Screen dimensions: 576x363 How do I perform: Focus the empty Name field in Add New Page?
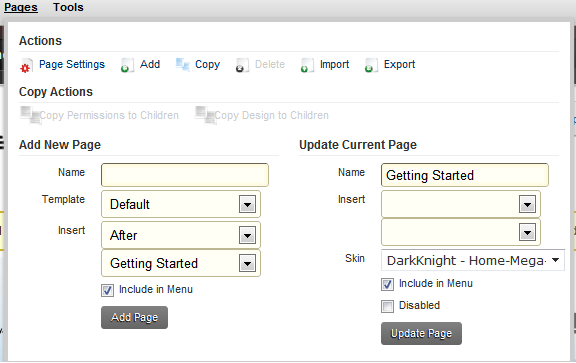click(x=185, y=175)
